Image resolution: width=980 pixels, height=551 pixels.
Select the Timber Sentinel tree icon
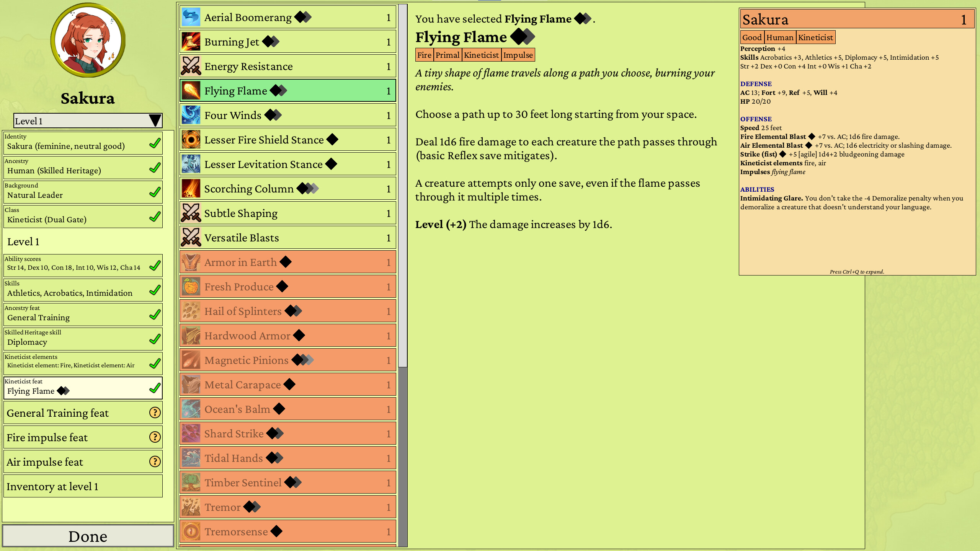coord(191,482)
